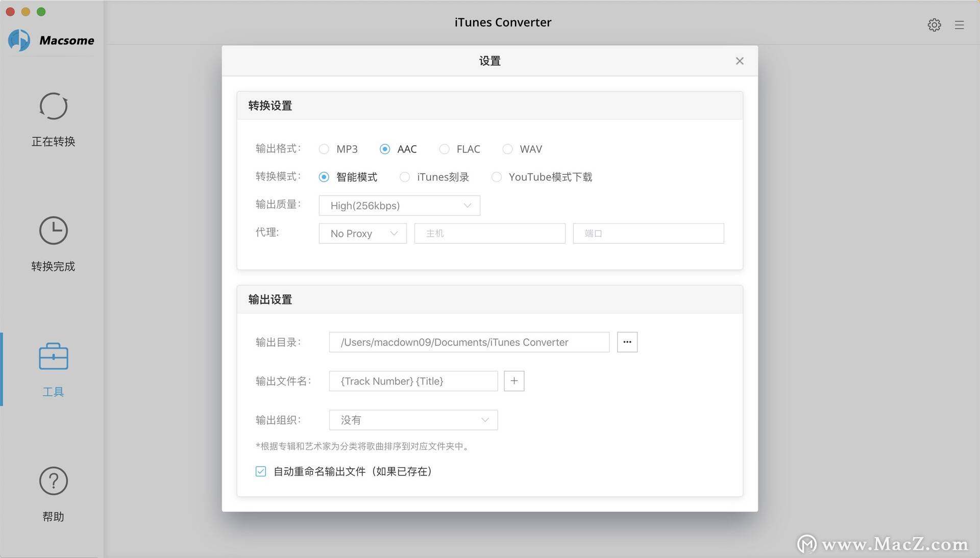The image size is (980, 558).
Task: Expand the 输出组织 dropdown showing 没有
Action: 413,420
